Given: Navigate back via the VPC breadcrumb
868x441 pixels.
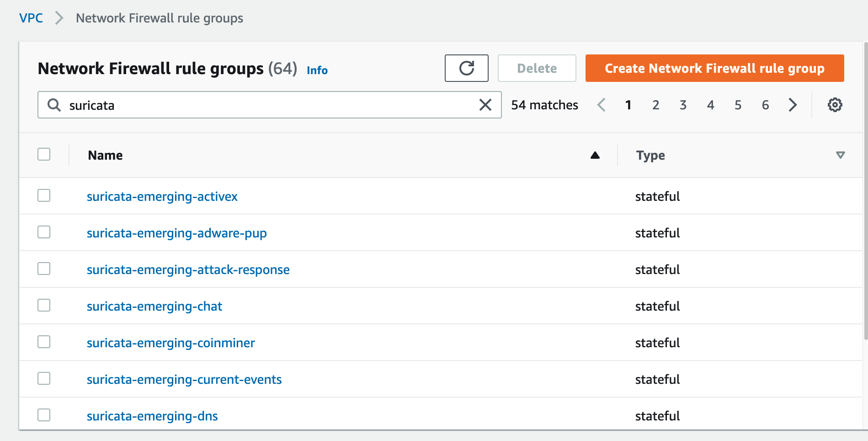Looking at the screenshot, I should click(x=31, y=18).
